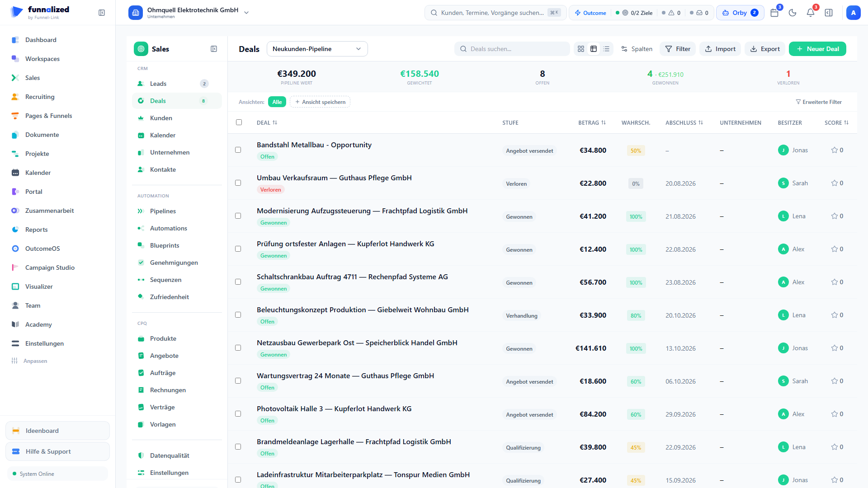Sort by Deal column

267,122
